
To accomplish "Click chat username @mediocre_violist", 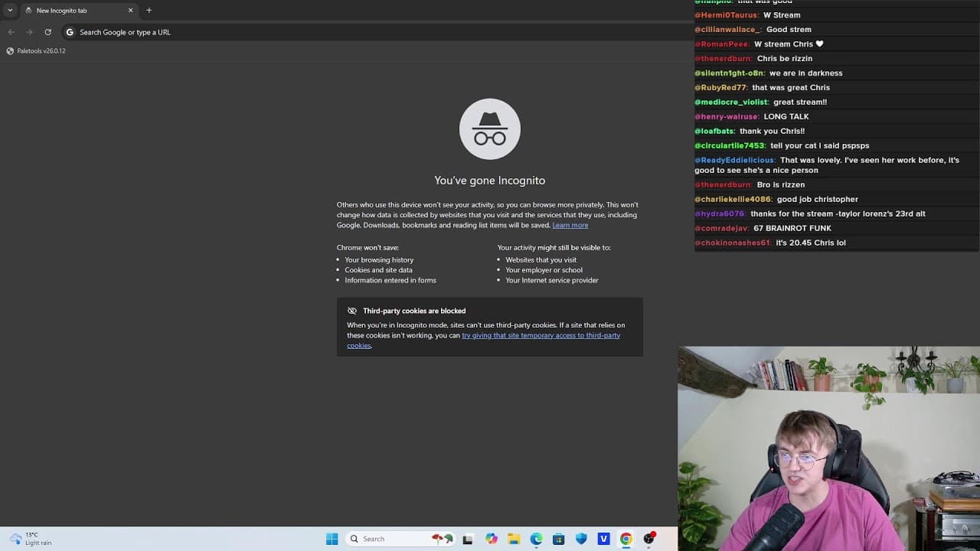I will tap(732, 103).
